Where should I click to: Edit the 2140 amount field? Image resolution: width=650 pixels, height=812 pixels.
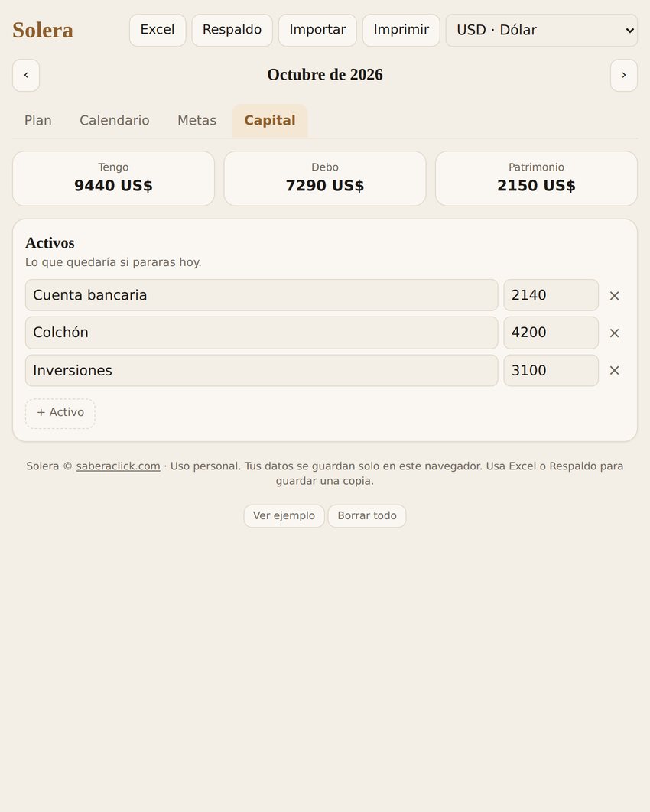point(551,295)
